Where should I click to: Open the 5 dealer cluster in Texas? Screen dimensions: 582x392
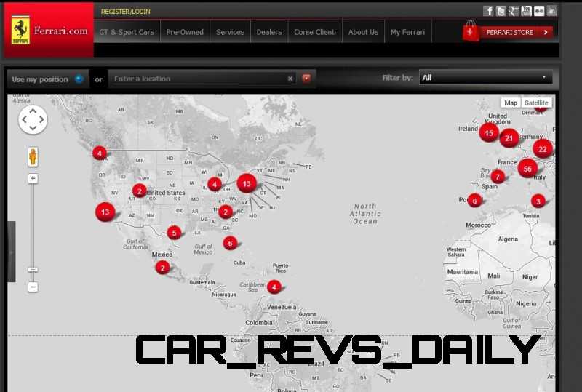pos(174,233)
